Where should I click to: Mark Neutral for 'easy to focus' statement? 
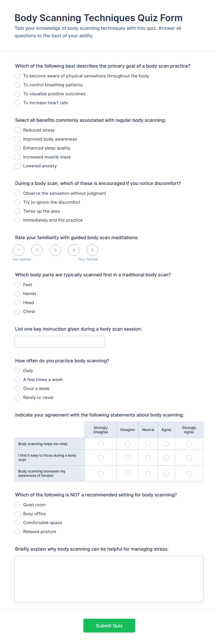148,457
